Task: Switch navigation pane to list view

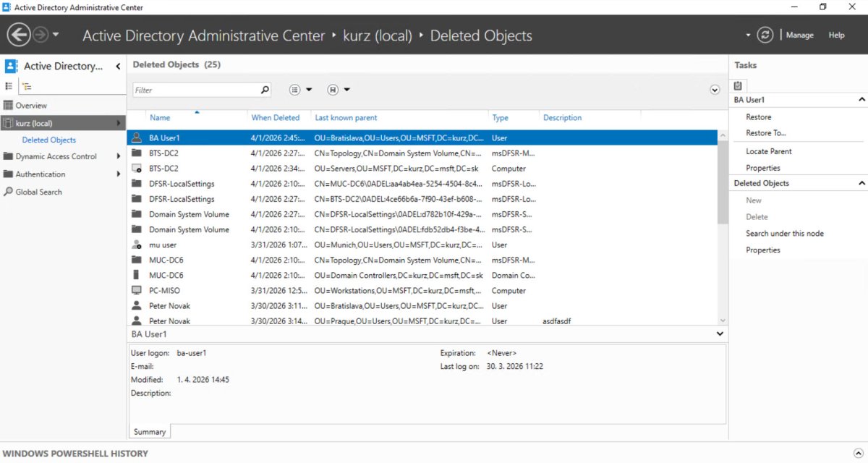Action: click(9, 86)
